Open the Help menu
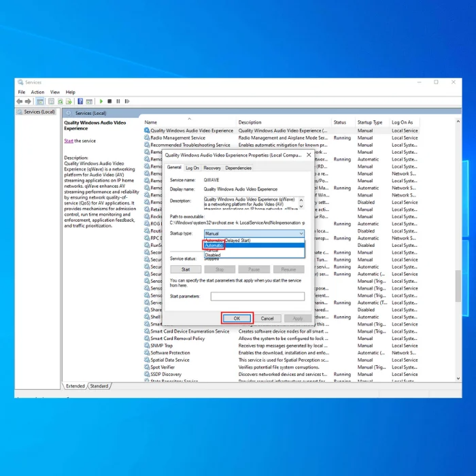This screenshot has height=476, width=476. (71, 92)
